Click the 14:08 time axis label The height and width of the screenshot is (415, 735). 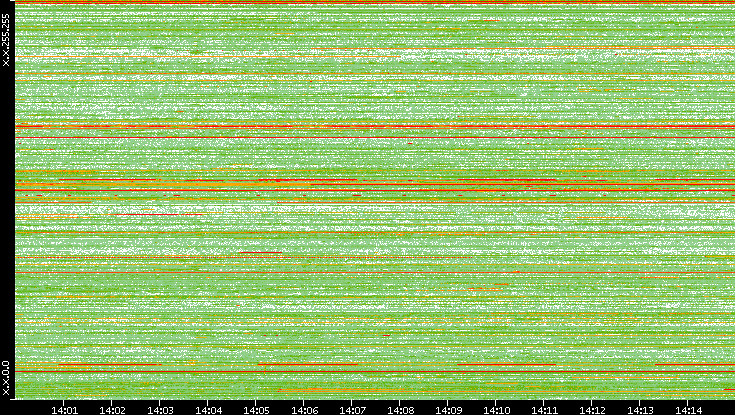click(400, 410)
